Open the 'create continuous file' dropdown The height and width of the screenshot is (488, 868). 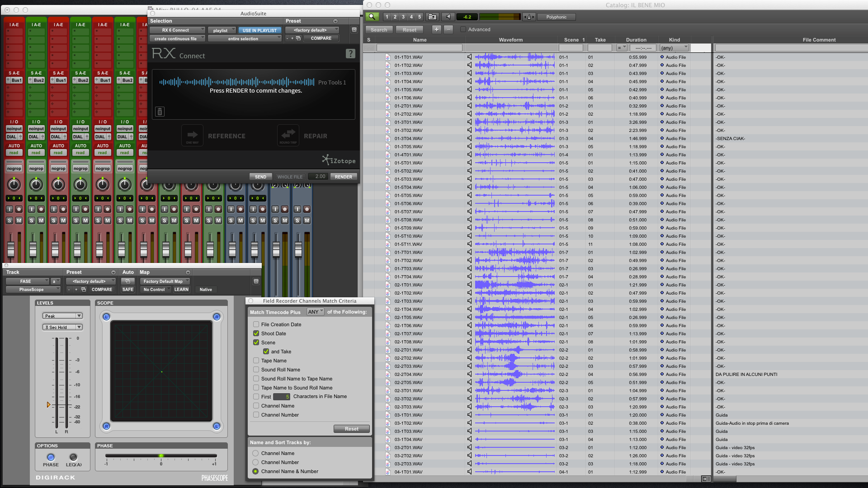point(178,39)
